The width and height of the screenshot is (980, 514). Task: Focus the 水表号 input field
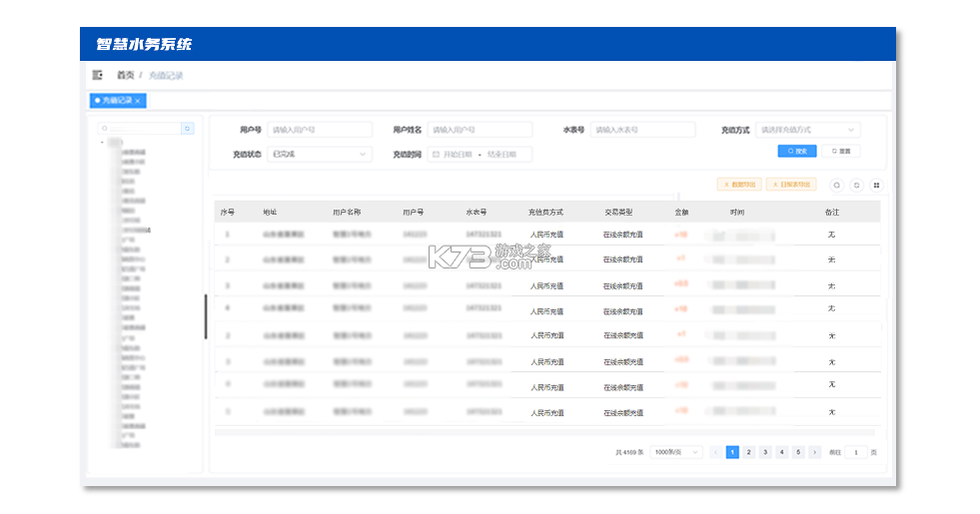[642, 130]
